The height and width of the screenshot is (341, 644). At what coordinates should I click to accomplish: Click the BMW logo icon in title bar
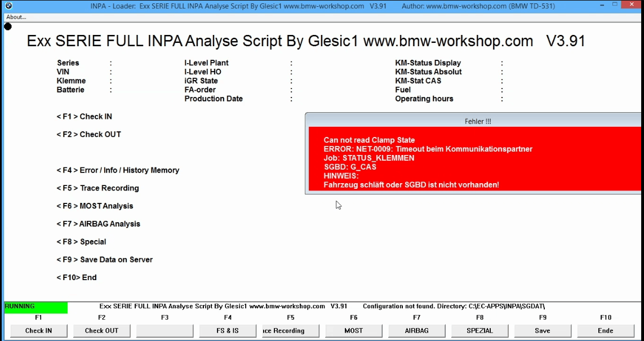tap(8, 6)
